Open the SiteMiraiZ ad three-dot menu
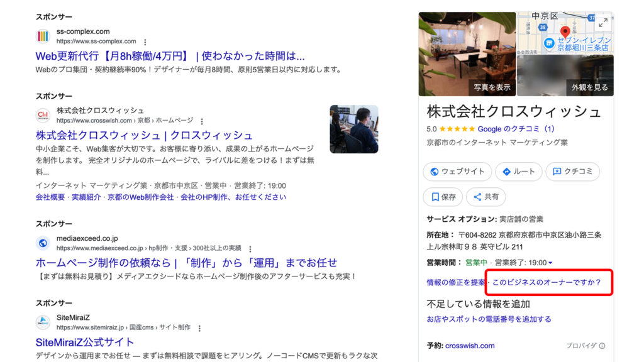 click(x=199, y=328)
